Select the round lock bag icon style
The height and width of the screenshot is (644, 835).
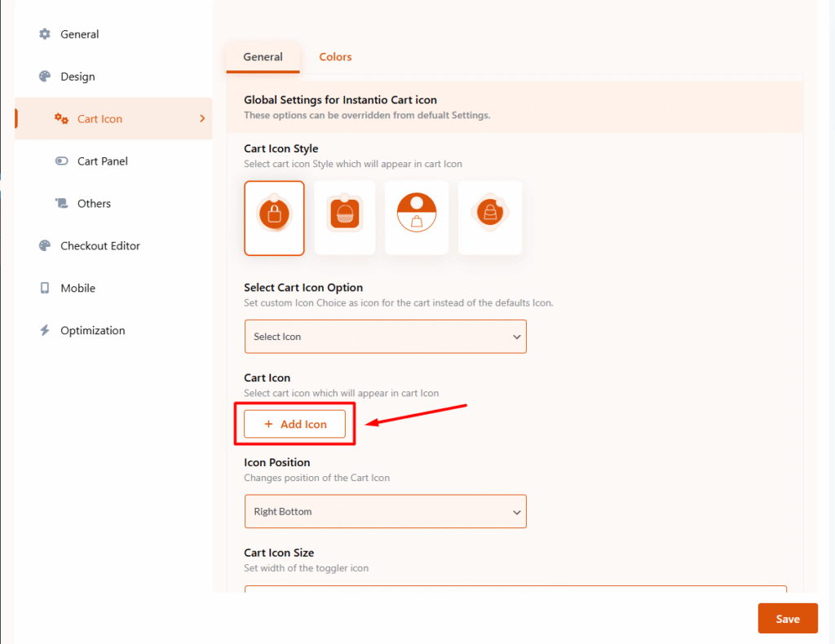274,218
